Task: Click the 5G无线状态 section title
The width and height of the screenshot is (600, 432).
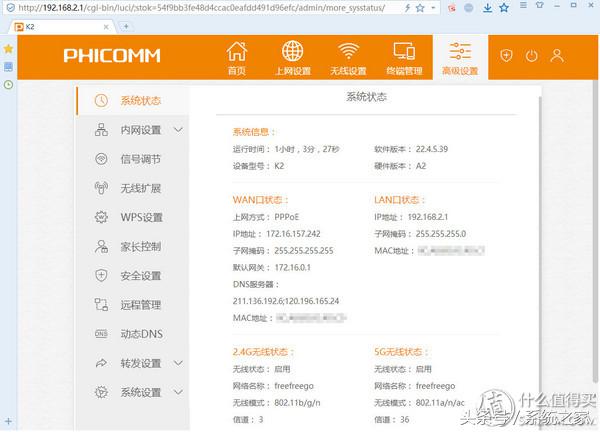Action: tap(401, 352)
